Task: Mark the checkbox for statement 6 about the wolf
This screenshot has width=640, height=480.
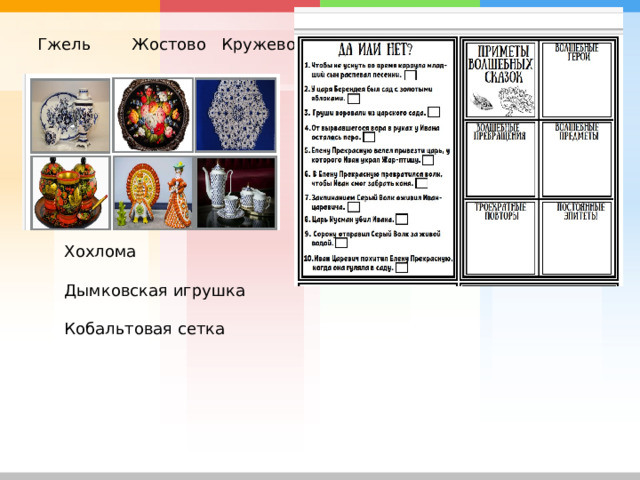Action: click(421, 183)
